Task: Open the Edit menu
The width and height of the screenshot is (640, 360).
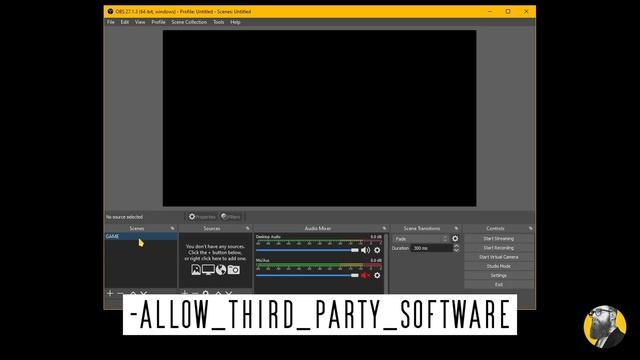Action: coord(124,22)
